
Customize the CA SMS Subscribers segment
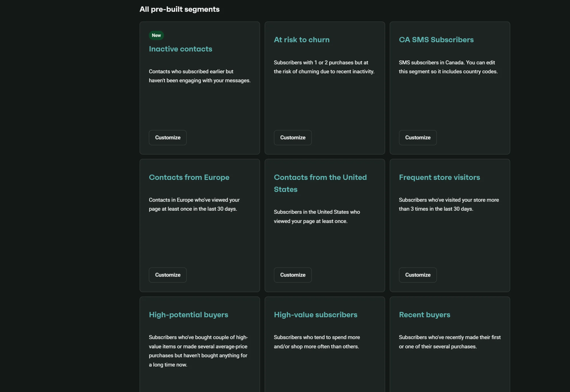coord(418,138)
